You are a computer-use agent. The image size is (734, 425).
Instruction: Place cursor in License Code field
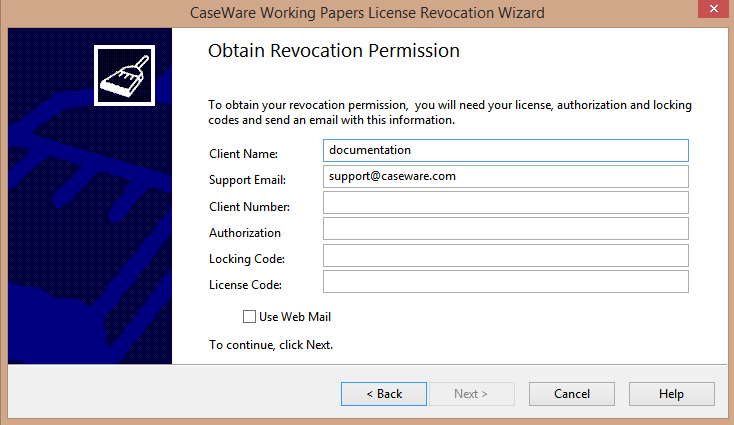point(506,282)
